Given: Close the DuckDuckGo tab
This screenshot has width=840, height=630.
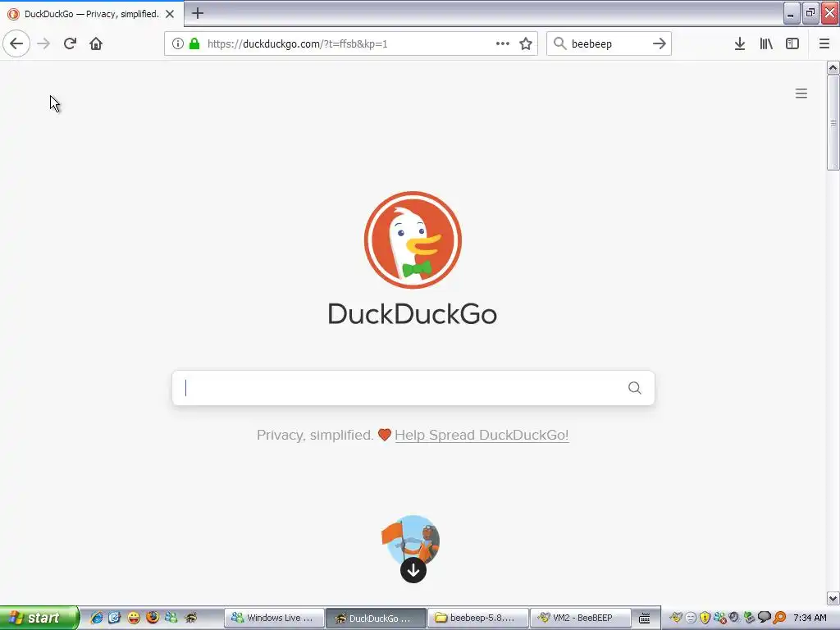Looking at the screenshot, I should [170, 14].
